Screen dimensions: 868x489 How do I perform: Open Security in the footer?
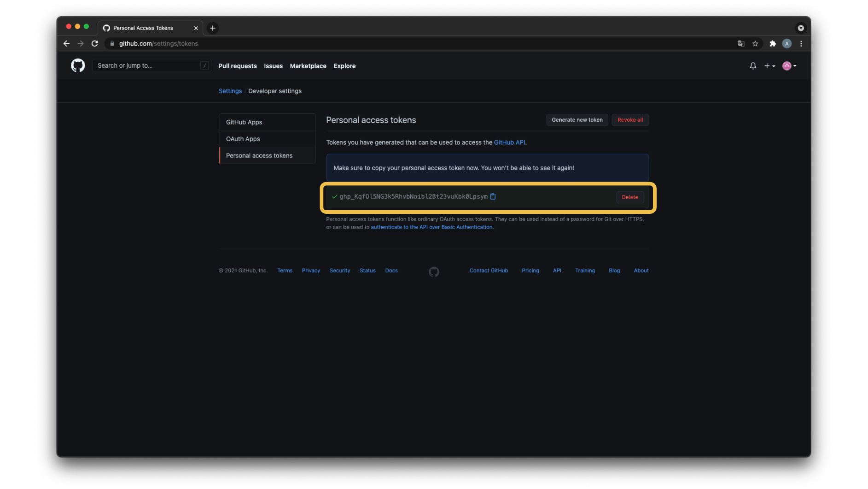pyautogui.click(x=340, y=271)
